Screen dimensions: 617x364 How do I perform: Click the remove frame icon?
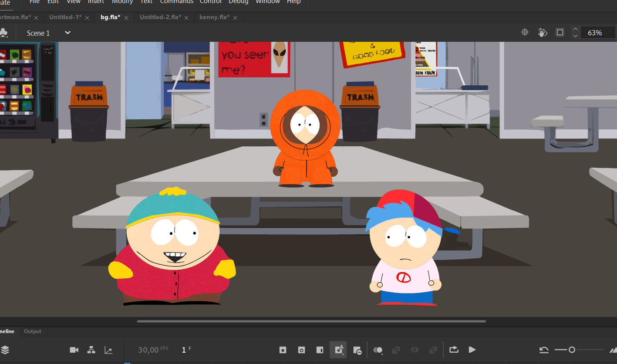click(357, 350)
